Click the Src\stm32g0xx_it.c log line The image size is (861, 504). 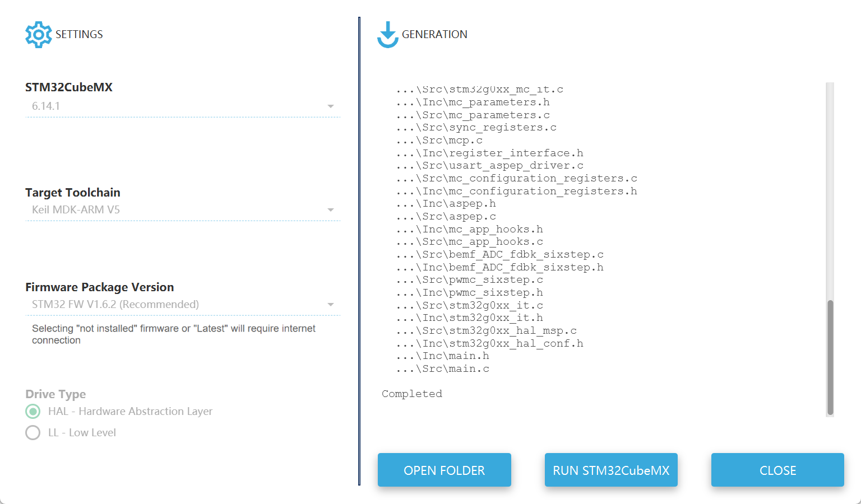coord(469,306)
